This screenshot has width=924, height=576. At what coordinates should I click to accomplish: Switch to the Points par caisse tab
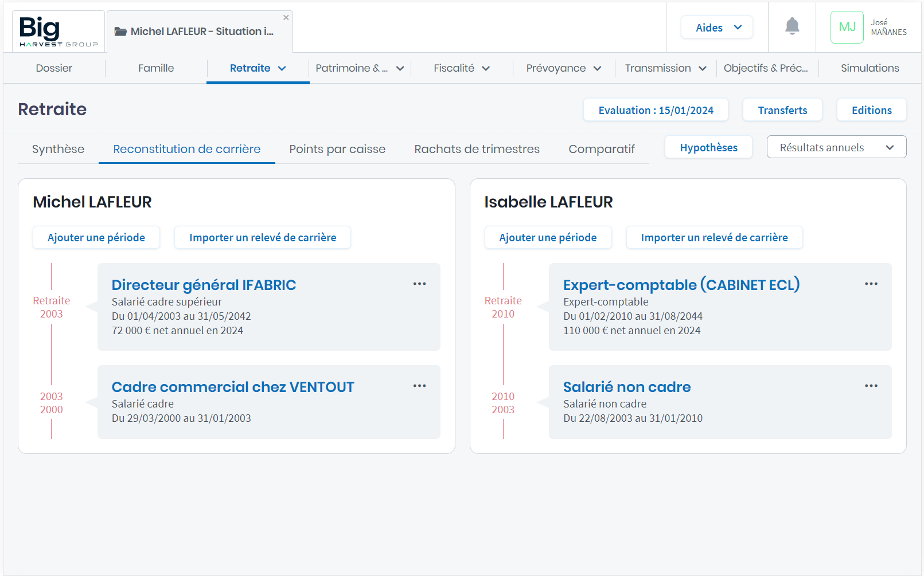click(x=337, y=149)
